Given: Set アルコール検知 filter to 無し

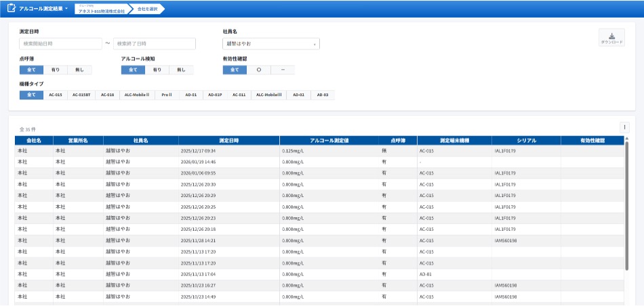Looking at the screenshot, I should 181,70.
